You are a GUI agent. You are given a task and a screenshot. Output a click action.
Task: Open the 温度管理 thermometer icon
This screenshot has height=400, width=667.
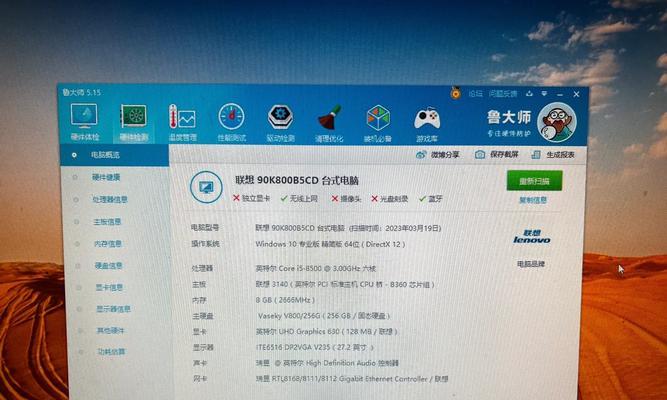click(x=182, y=123)
